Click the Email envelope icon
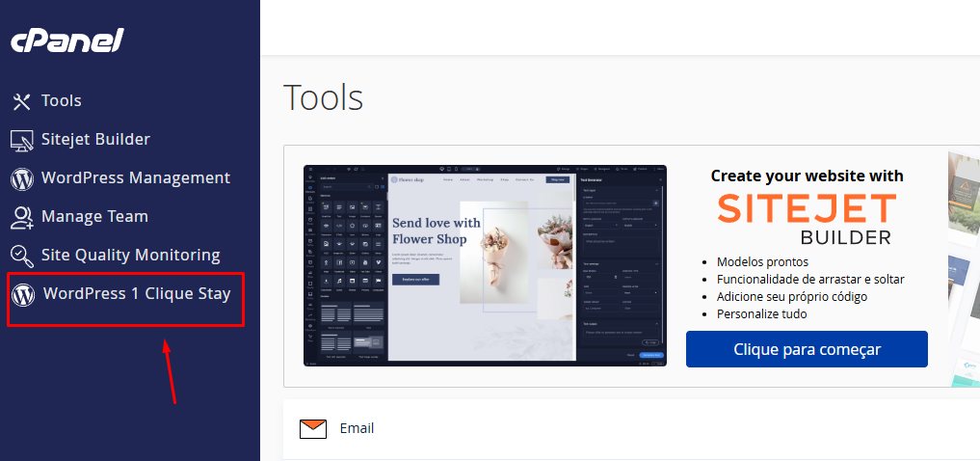The height and width of the screenshot is (461, 980). click(x=313, y=428)
